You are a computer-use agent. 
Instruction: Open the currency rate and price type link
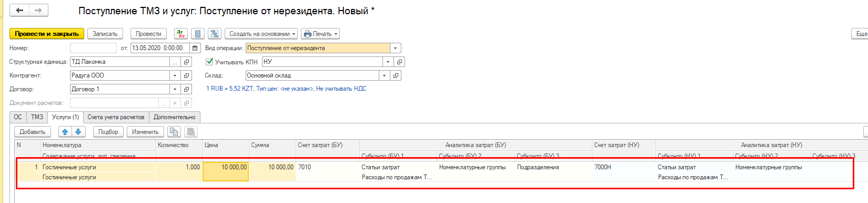coord(286,89)
